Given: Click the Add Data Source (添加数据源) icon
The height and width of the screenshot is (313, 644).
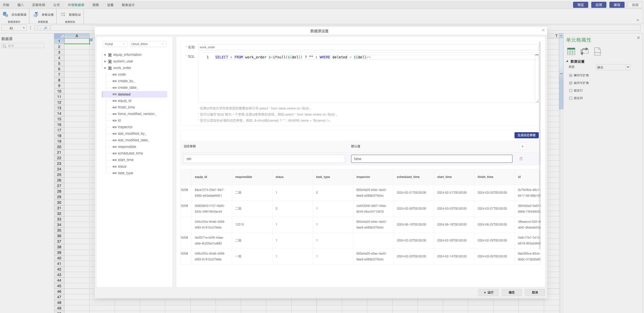Looking at the screenshot, I should [x=6, y=14].
